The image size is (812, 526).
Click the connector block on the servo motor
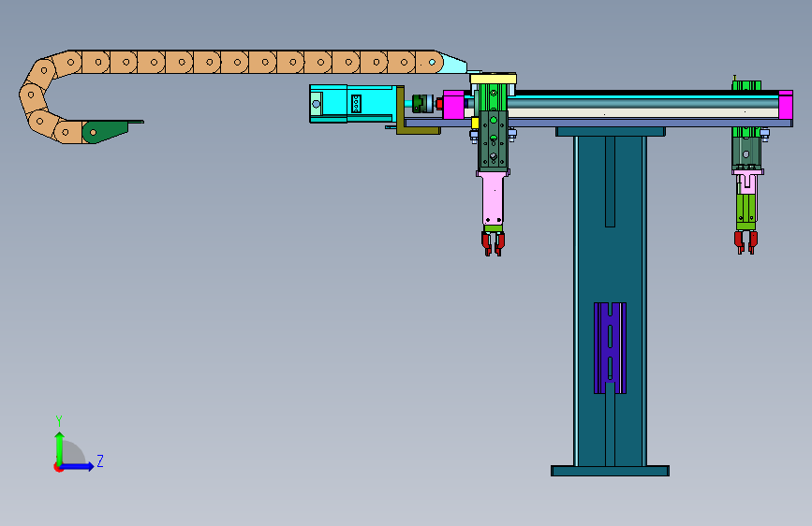(x=356, y=104)
